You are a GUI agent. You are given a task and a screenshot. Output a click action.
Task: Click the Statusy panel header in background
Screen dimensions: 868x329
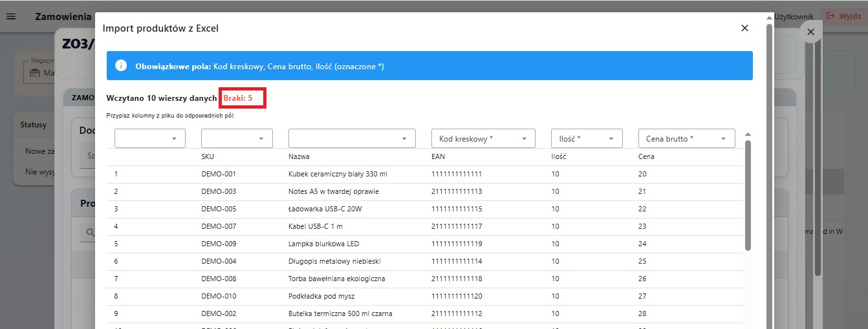point(34,125)
